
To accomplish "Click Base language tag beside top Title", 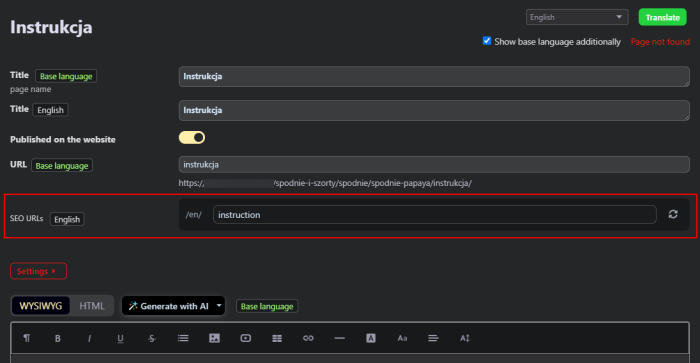I will (x=66, y=76).
